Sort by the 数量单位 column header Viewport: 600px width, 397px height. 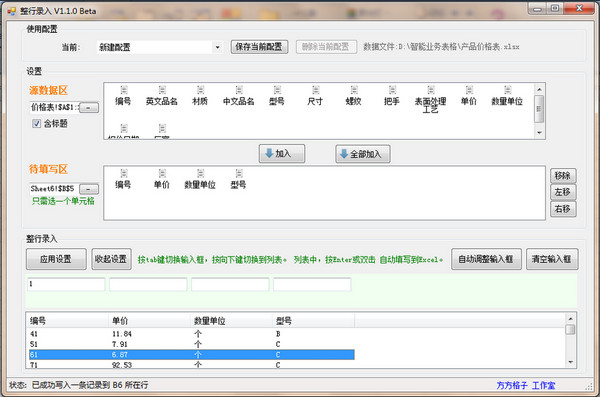pos(232,320)
